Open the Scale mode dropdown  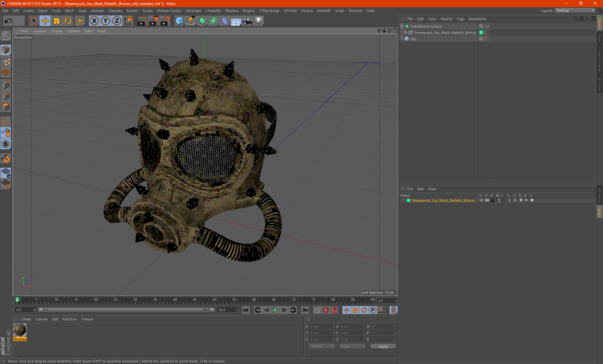click(x=352, y=346)
